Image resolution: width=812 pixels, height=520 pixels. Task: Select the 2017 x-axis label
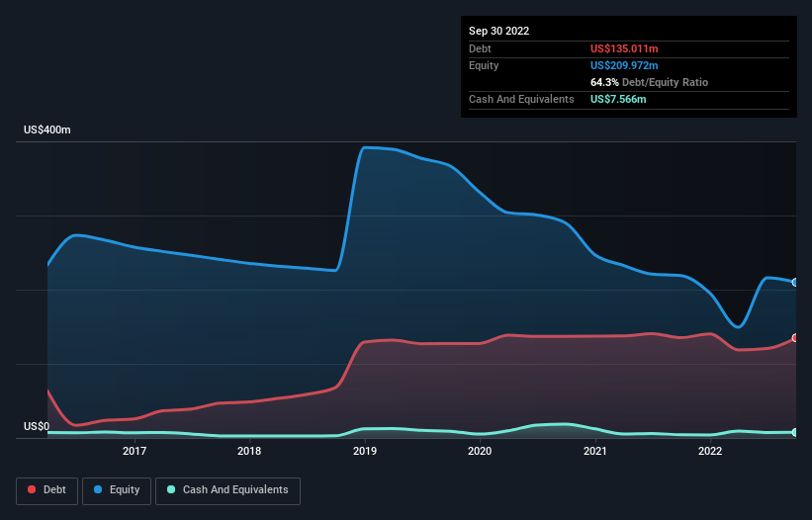135,451
